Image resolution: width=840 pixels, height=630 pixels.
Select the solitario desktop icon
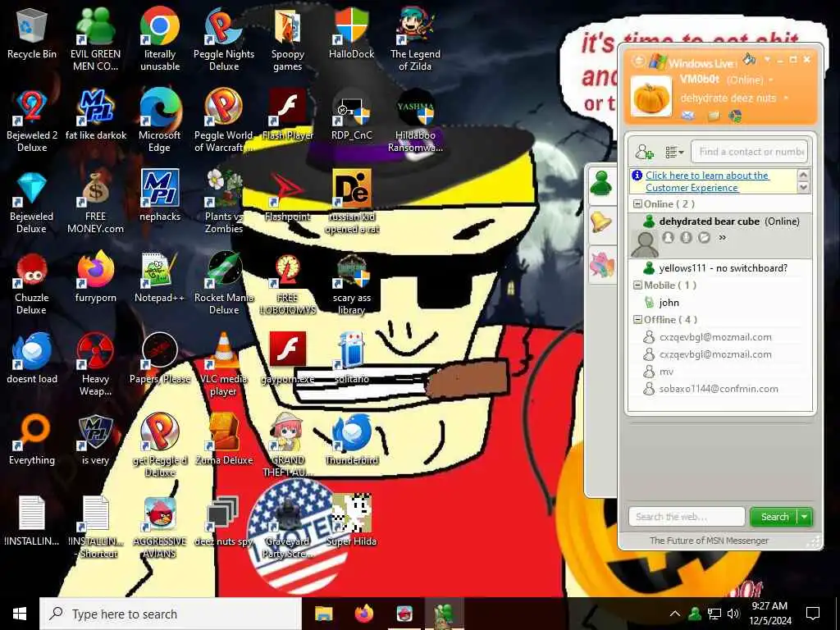pos(351,359)
